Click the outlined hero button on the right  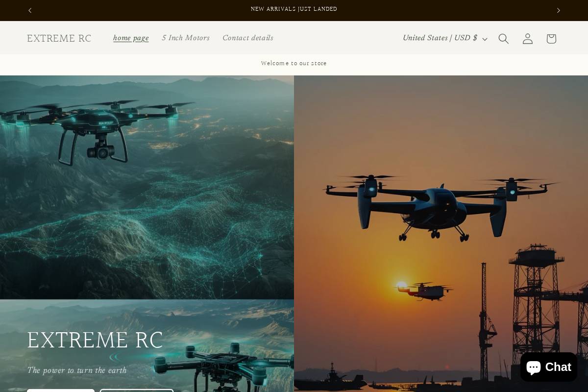(136, 391)
